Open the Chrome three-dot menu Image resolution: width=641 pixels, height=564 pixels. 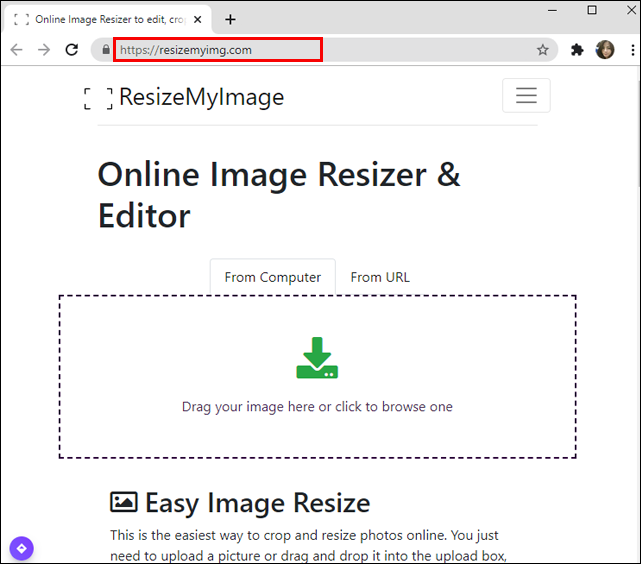pyautogui.click(x=632, y=50)
